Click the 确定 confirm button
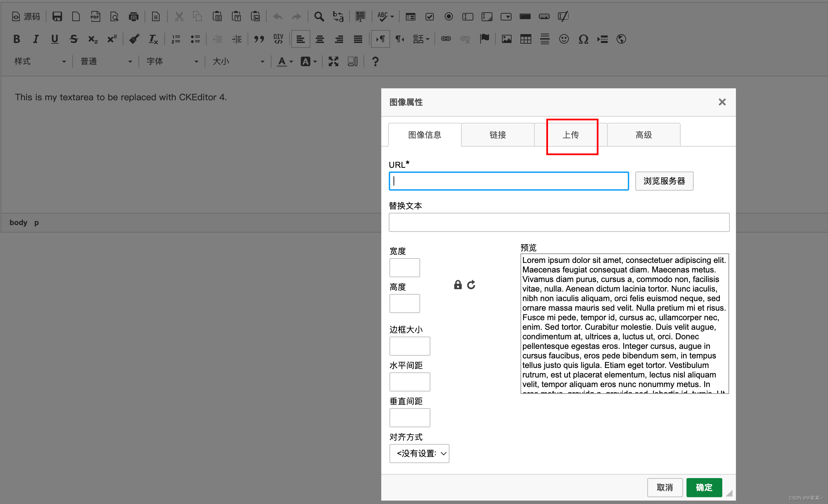The width and height of the screenshot is (828, 504). coord(704,488)
